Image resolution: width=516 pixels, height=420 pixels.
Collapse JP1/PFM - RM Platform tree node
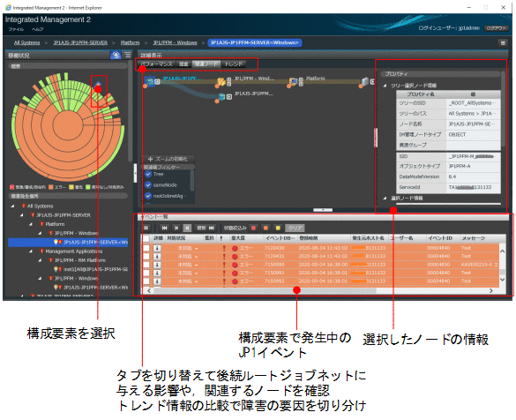click(x=41, y=260)
